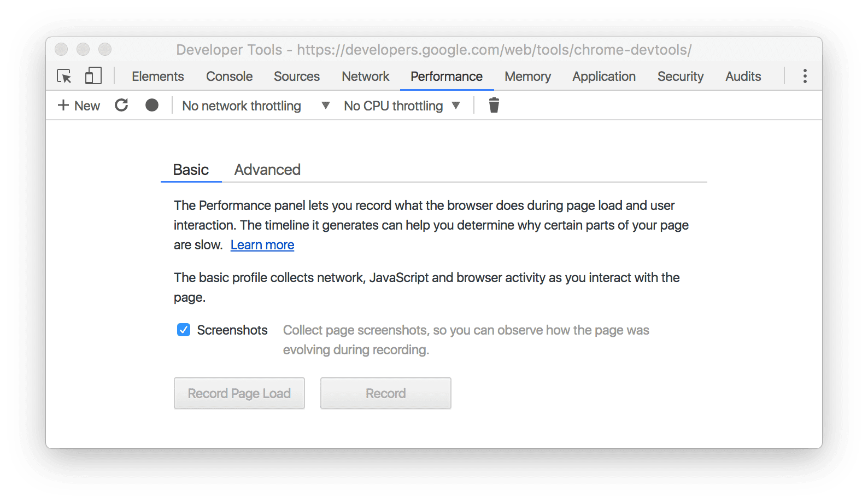The image size is (868, 503).
Task: Switch to the Basic tab
Action: [x=191, y=169]
